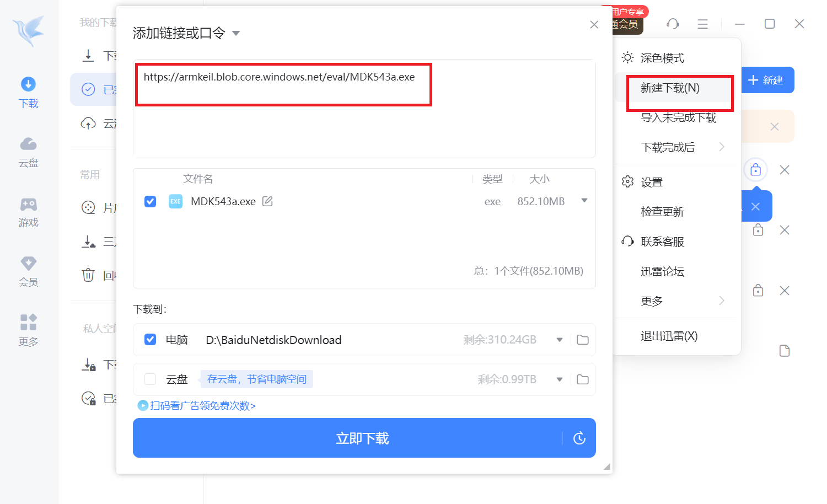
Task: Click the downloading arrow icon in list
Action: (x=88, y=55)
